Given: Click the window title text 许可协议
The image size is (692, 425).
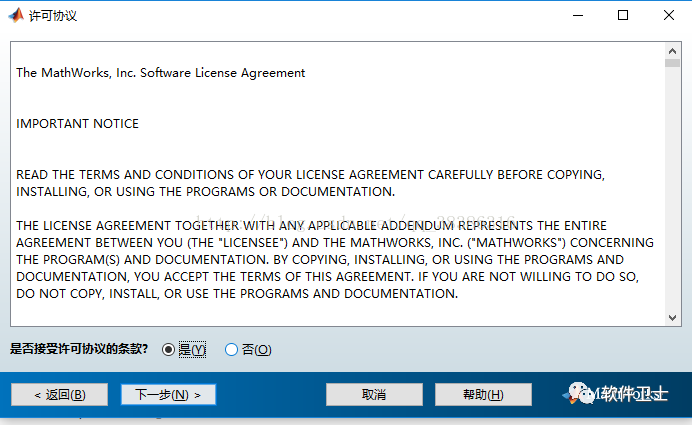Looking at the screenshot, I should (x=53, y=16).
